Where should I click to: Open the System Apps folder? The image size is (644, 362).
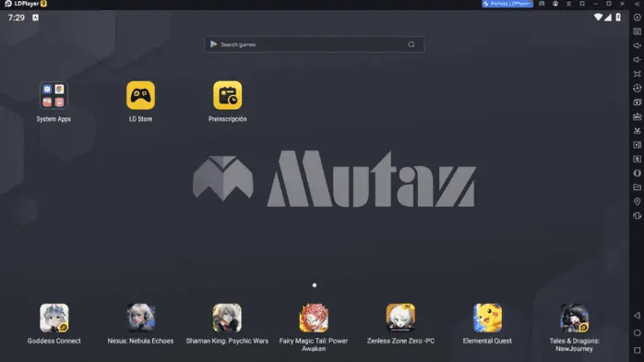(x=54, y=95)
